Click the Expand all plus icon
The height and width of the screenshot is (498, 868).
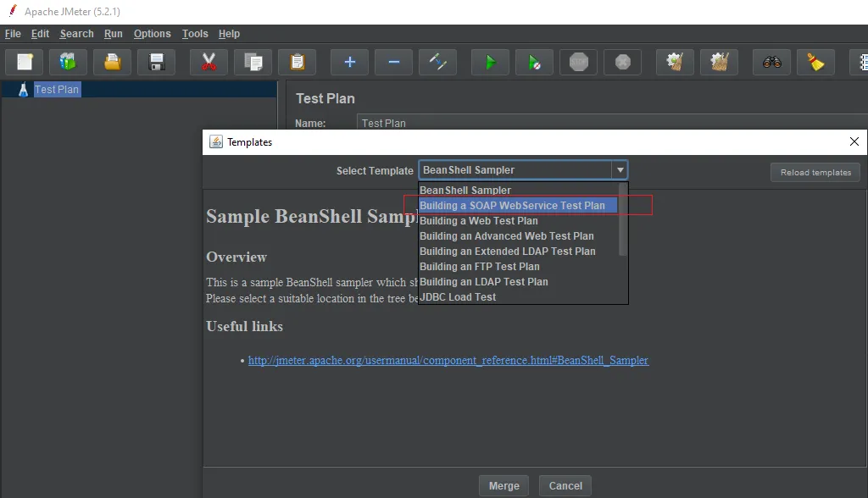pos(349,62)
